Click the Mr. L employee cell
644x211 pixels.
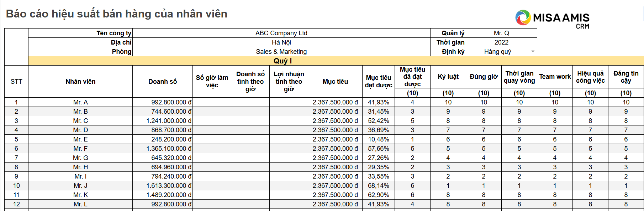pyautogui.click(x=80, y=204)
